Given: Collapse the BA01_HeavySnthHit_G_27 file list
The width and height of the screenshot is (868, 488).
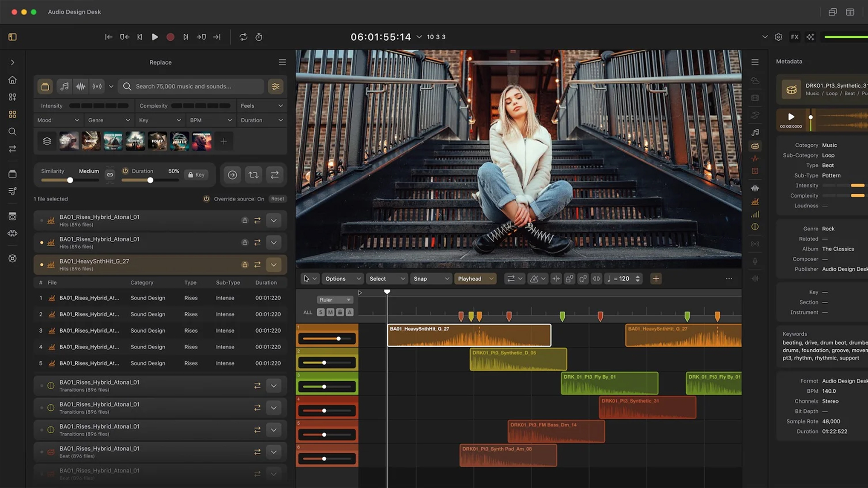Looking at the screenshot, I should [x=274, y=265].
